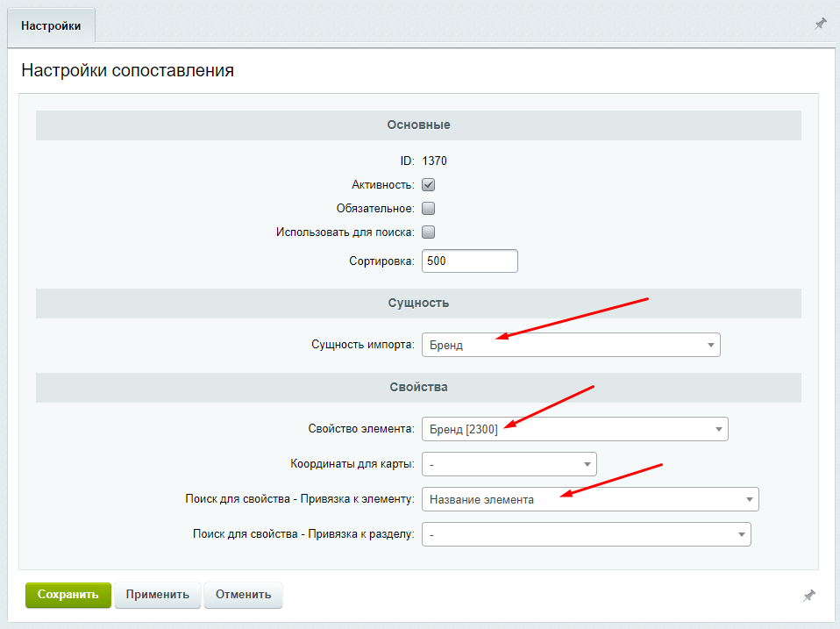Click the Свойство элемента label
840x629 pixels.
[361, 429]
